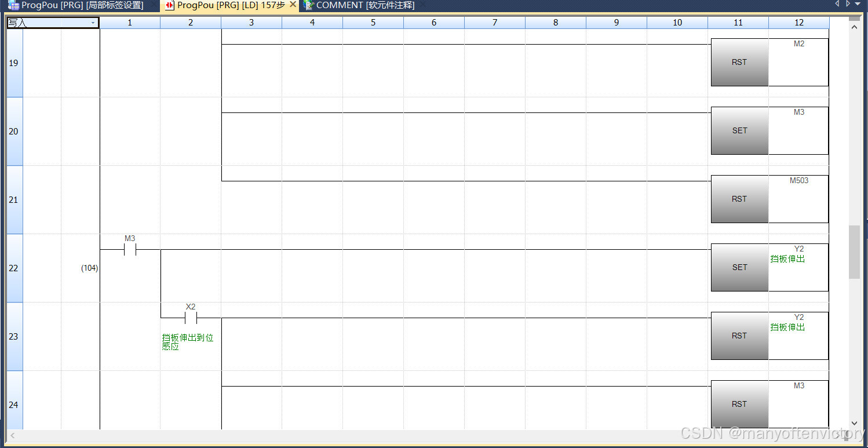Close the ProgPou [LD] 157步 tab

coord(293,5)
